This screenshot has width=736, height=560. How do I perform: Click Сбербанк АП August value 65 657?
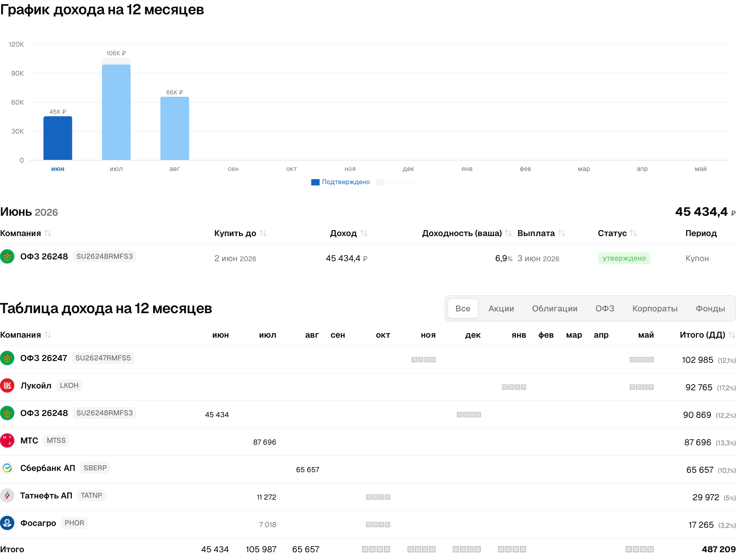(308, 470)
